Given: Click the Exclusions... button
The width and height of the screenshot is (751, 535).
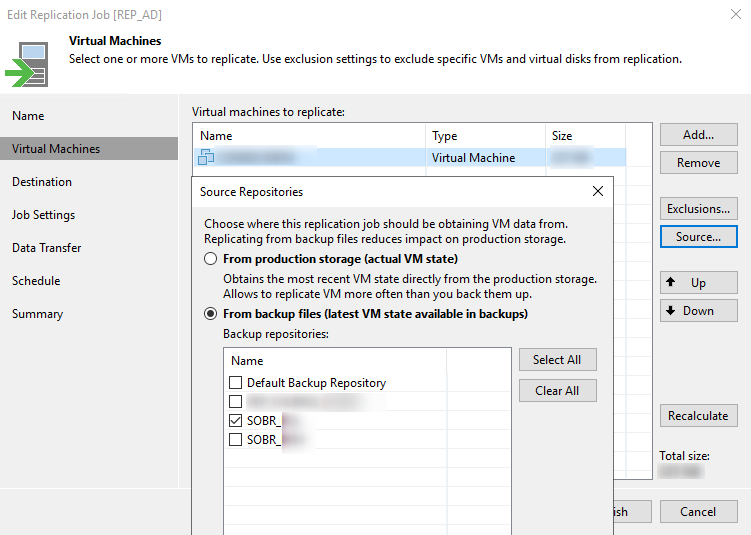Looking at the screenshot, I should point(698,209).
